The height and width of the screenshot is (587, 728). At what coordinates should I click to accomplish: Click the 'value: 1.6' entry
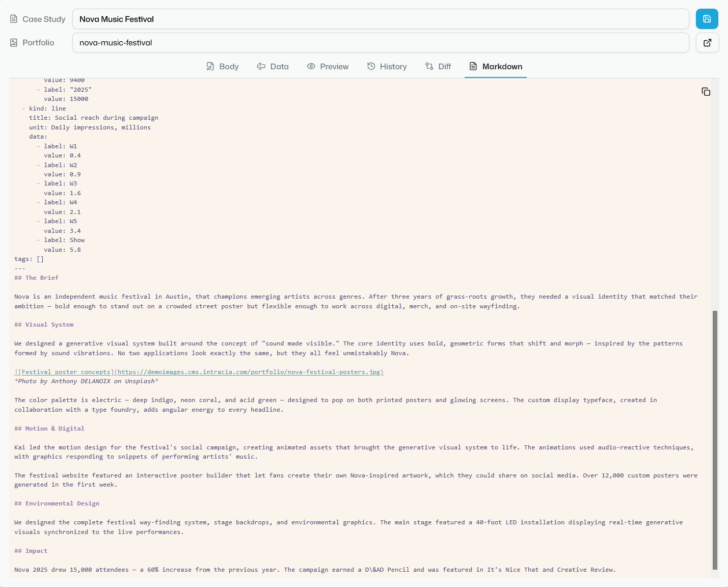62,193
